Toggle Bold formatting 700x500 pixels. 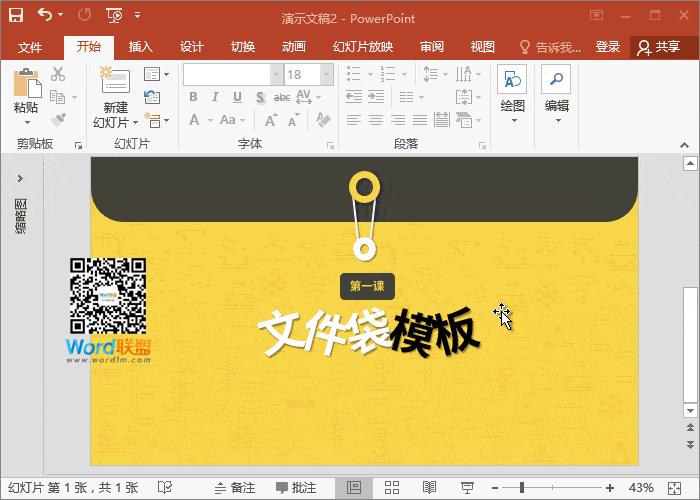pos(192,97)
